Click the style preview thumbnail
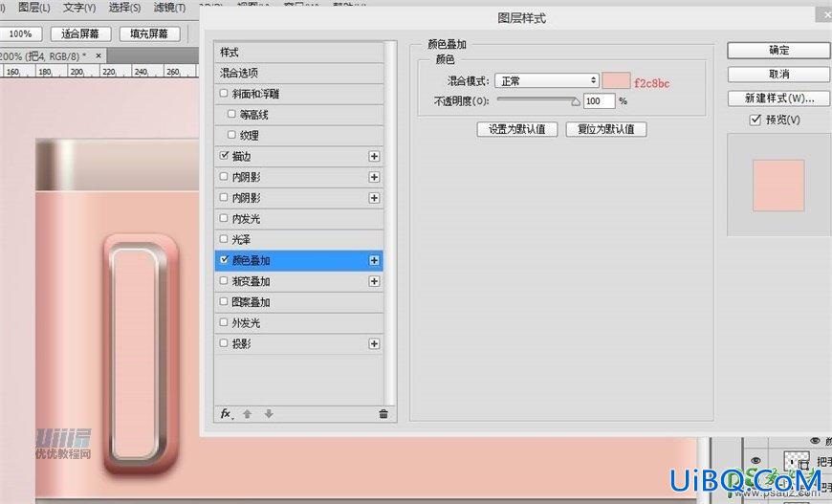Screen dimensions: 832x504 778,186
